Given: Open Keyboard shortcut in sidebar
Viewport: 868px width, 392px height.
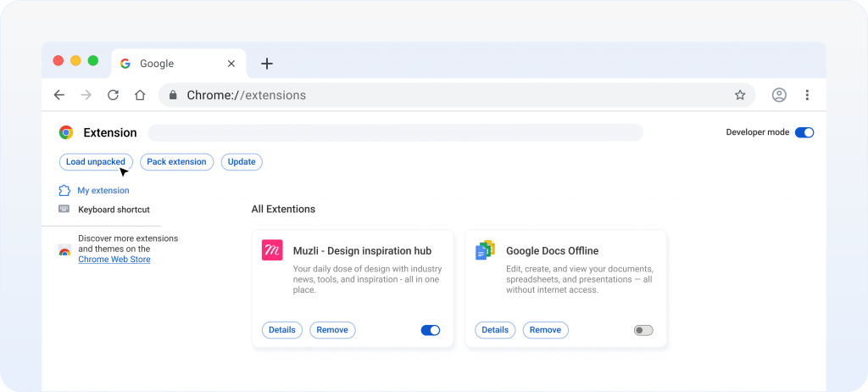Looking at the screenshot, I should point(114,210).
